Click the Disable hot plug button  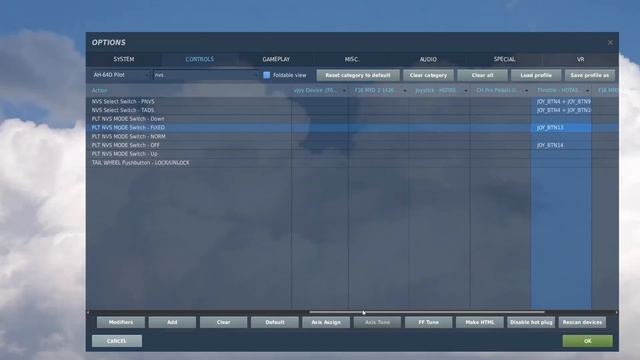pyautogui.click(x=531, y=322)
